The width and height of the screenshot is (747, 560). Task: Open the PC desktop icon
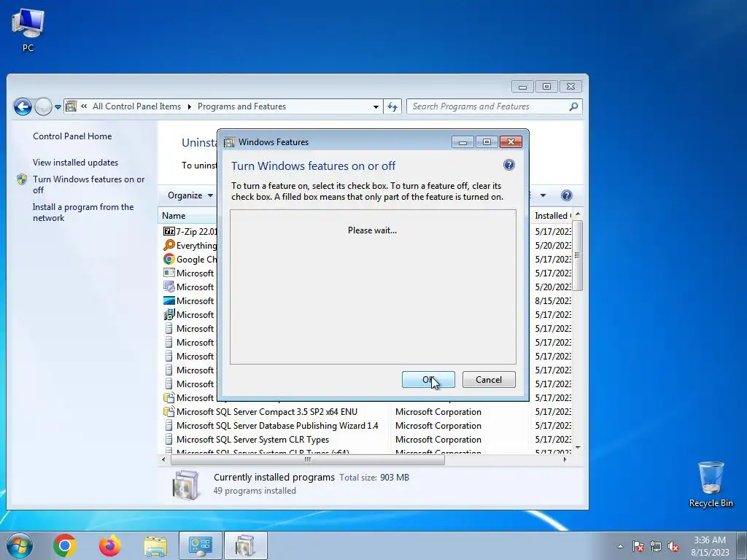pos(28,29)
